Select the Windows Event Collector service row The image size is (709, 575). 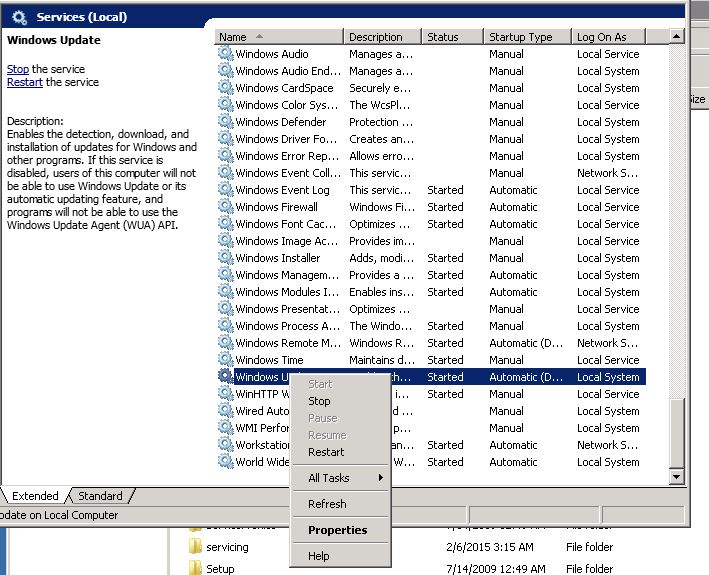430,173
